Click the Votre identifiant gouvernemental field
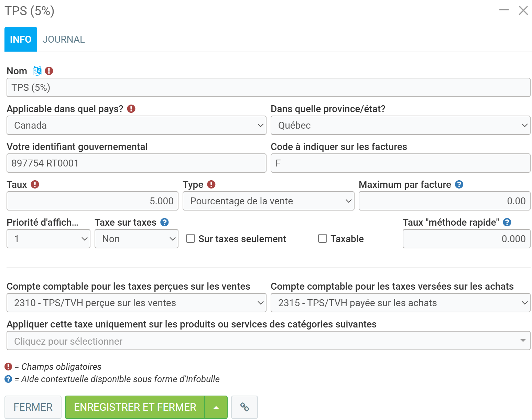532x420 pixels. tap(136, 163)
